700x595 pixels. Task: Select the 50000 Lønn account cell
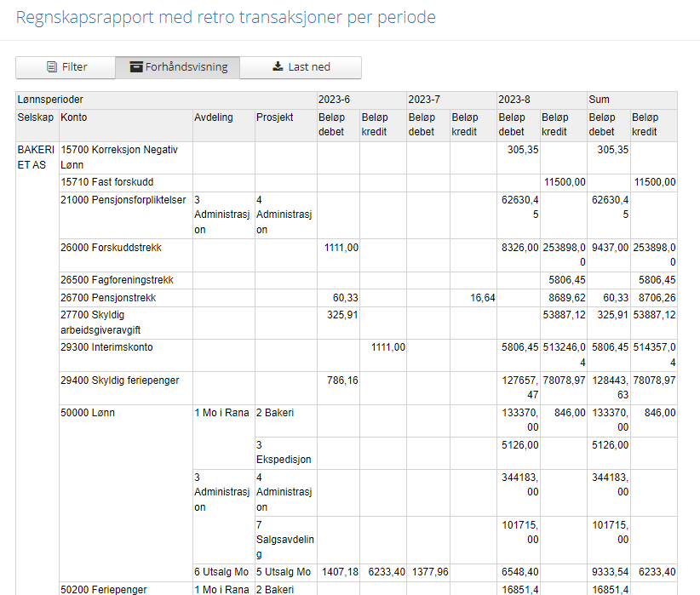click(126, 493)
